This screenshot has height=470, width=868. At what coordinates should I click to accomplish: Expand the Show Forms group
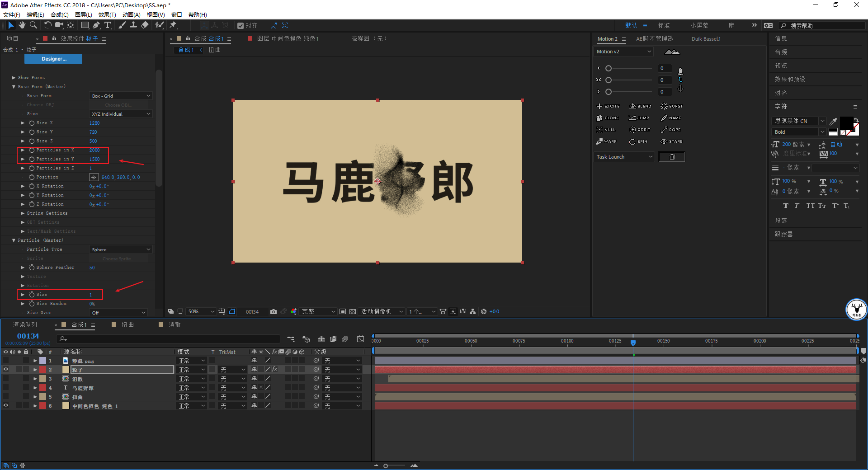click(14, 78)
